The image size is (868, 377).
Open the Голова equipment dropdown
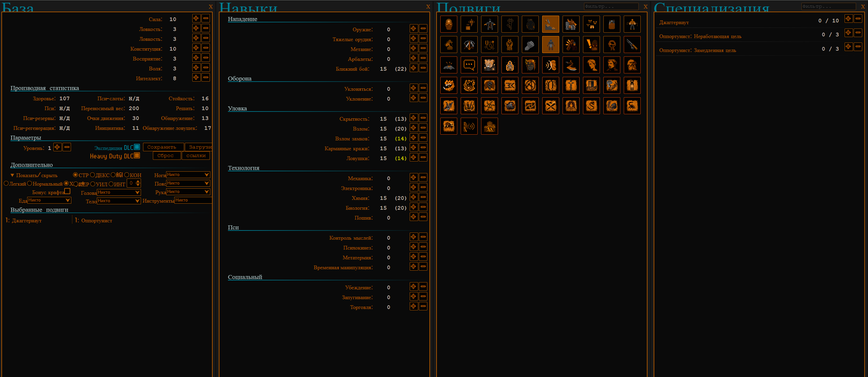119,192
